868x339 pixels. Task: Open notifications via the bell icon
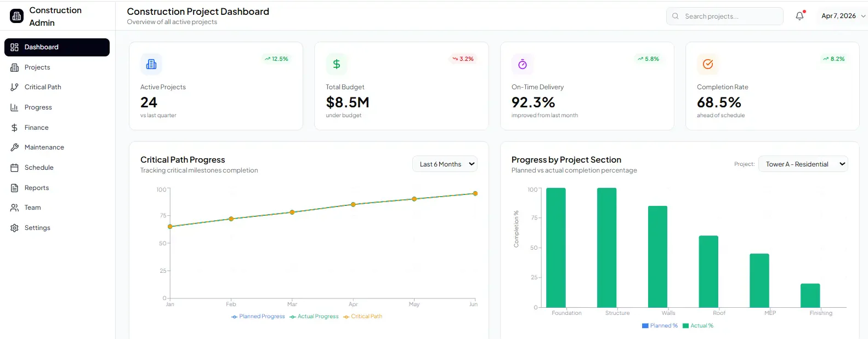799,16
